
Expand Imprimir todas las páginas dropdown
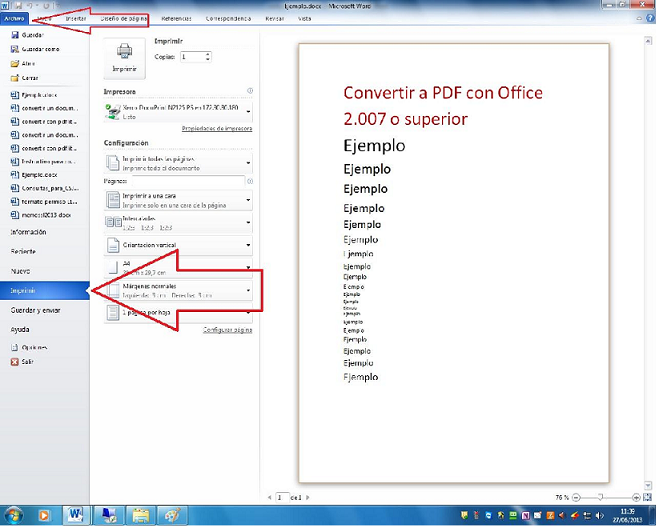pyautogui.click(x=178, y=164)
